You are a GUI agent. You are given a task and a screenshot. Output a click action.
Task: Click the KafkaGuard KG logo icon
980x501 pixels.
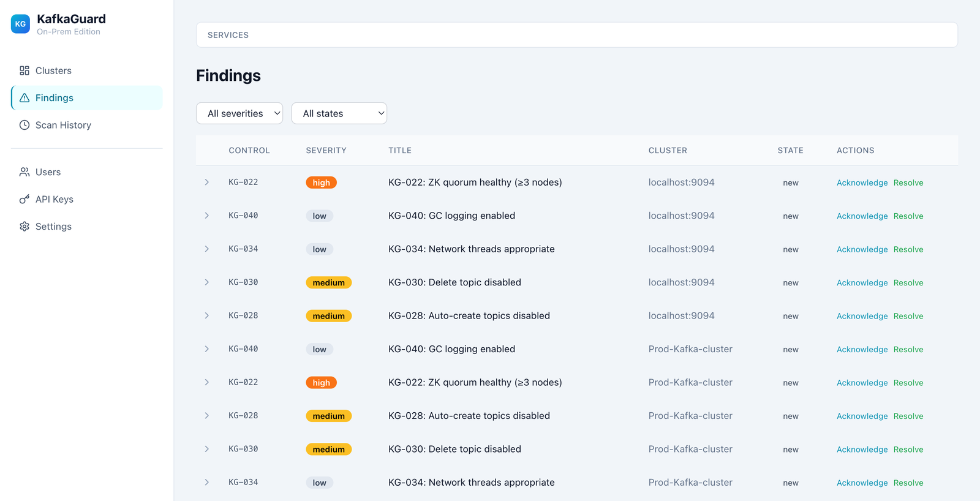point(20,24)
